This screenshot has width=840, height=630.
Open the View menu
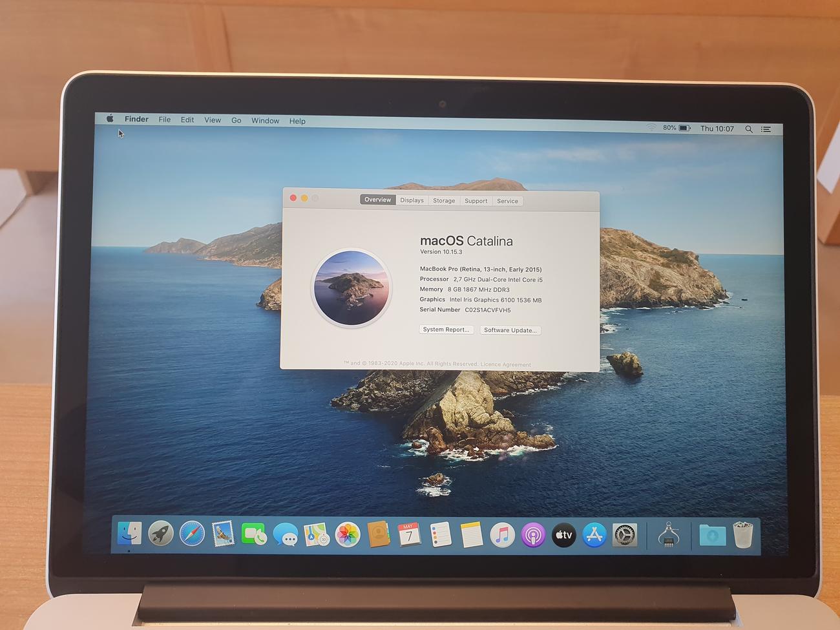coord(213,120)
